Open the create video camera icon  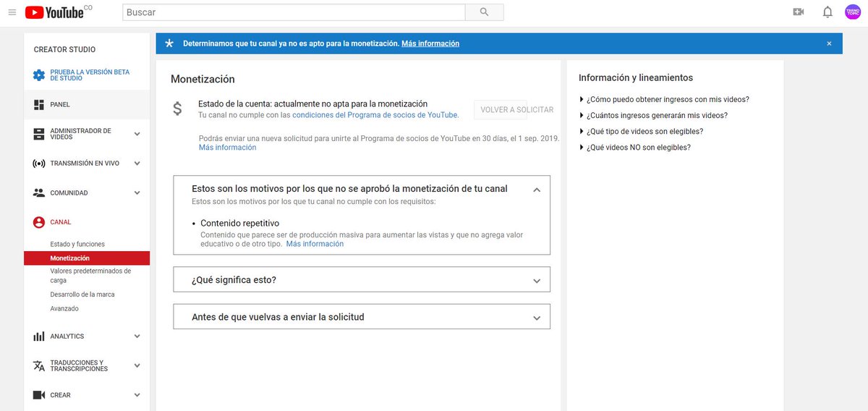799,12
